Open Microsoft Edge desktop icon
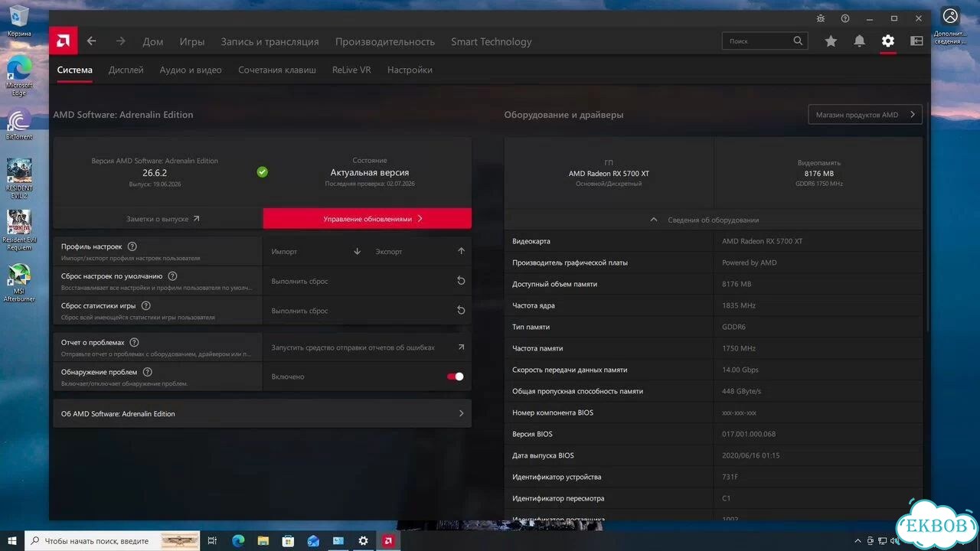Image resolution: width=980 pixels, height=551 pixels. (x=19, y=75)
